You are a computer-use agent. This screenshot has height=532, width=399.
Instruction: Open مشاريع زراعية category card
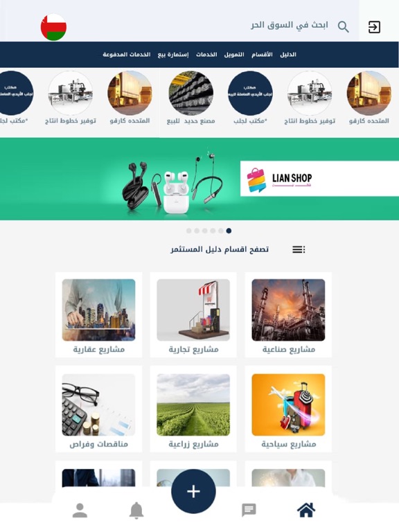[x=193, y=409]
